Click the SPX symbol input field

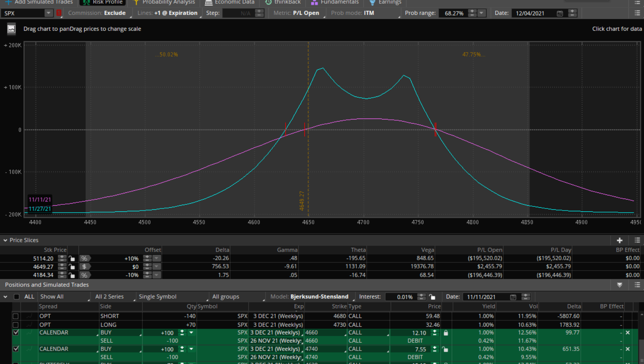pyautogui.click(x=23, y=13)
